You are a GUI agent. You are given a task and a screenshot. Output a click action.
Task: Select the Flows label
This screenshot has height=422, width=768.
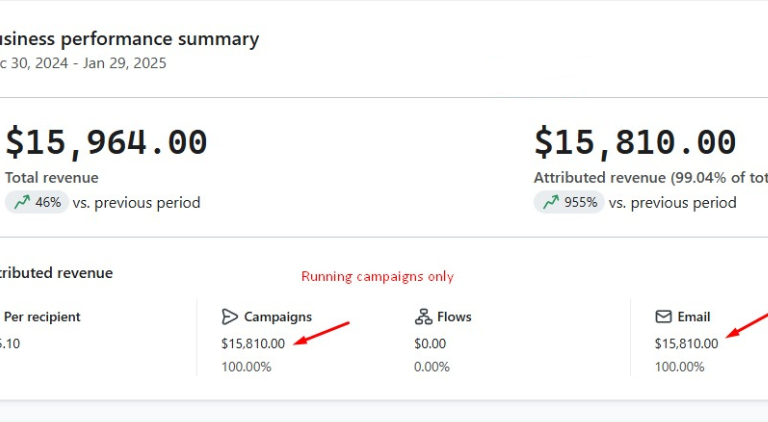pyautogui.click(x=454, y=317)
